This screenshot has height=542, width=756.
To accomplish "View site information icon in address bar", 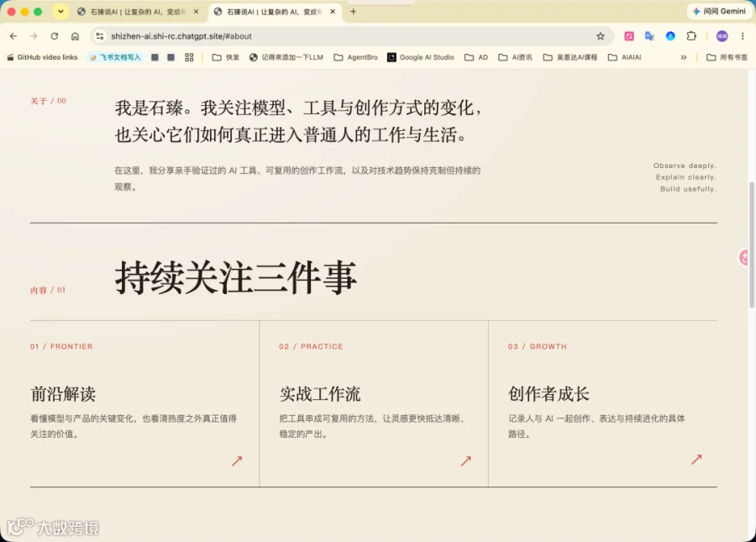I will [x=100, y=36].
